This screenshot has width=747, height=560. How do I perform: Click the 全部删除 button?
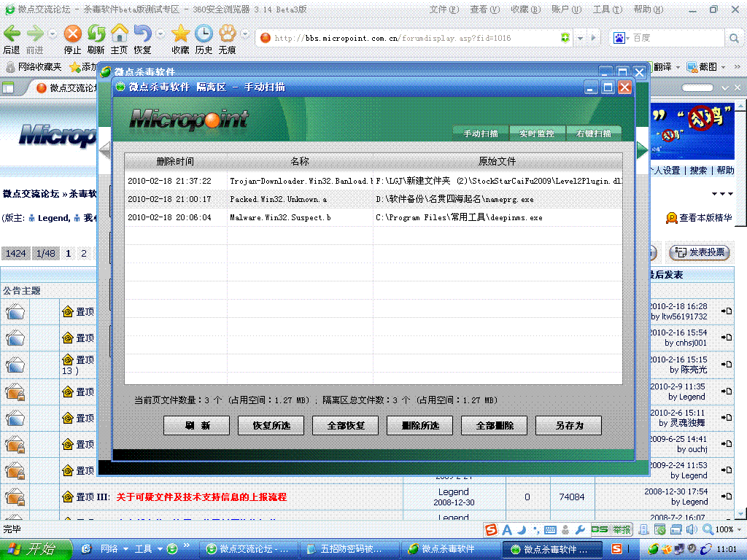[495, 426]
